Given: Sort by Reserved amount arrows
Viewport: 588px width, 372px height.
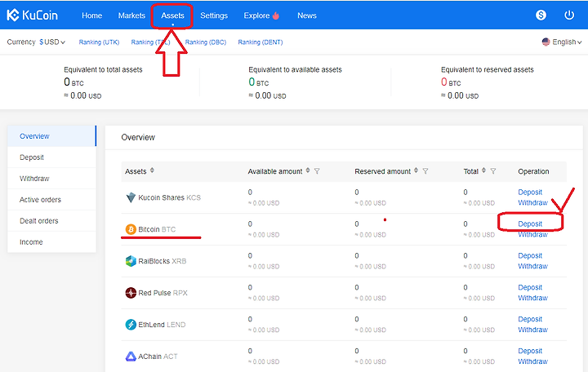Looking at the screenshot, I should tap(416, 170).
